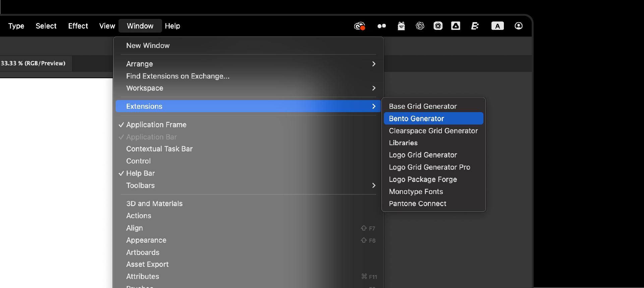This screenshot has width=644, height=288.
Task: Open the Pantone Connect extension
Action: point(433,203)
